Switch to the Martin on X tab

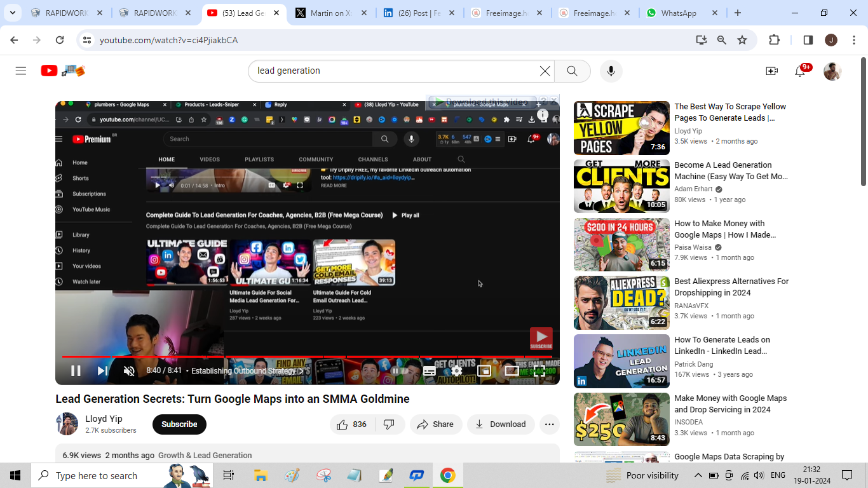(x=331, y=13)
